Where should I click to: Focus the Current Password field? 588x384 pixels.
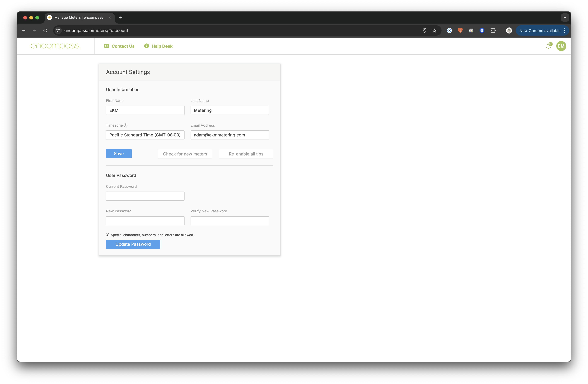click(x=145, y=196)
